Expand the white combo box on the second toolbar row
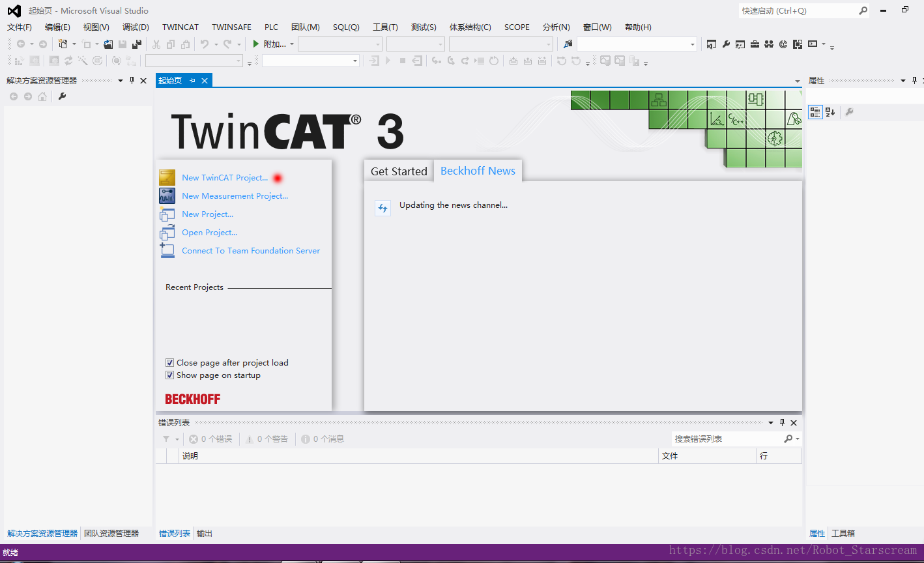 click(311, 61)
